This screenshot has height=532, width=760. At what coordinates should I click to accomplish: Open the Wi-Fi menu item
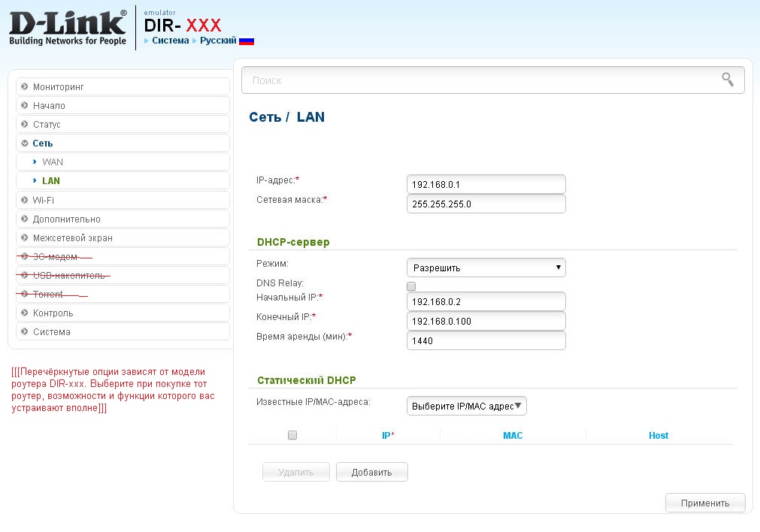[x=123, y=200]
